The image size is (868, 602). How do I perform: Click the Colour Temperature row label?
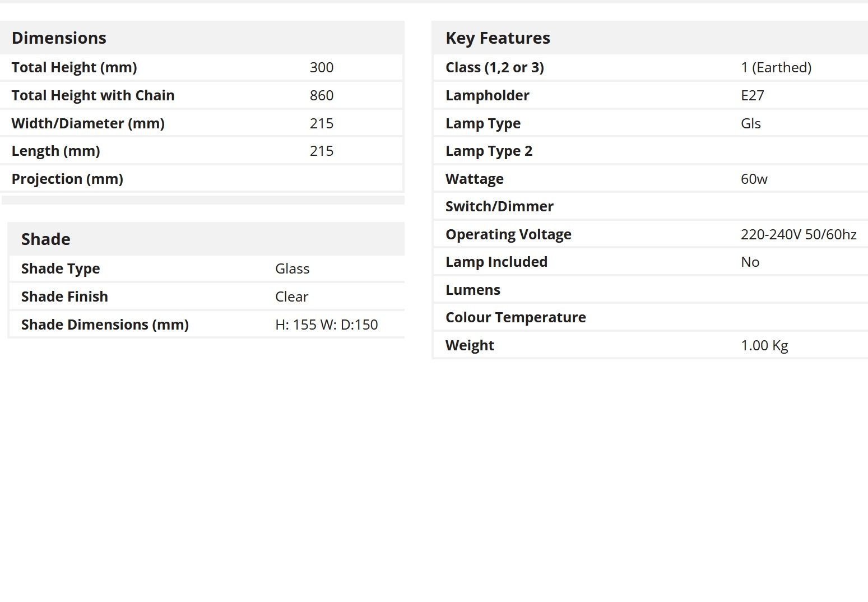(516, 317)
